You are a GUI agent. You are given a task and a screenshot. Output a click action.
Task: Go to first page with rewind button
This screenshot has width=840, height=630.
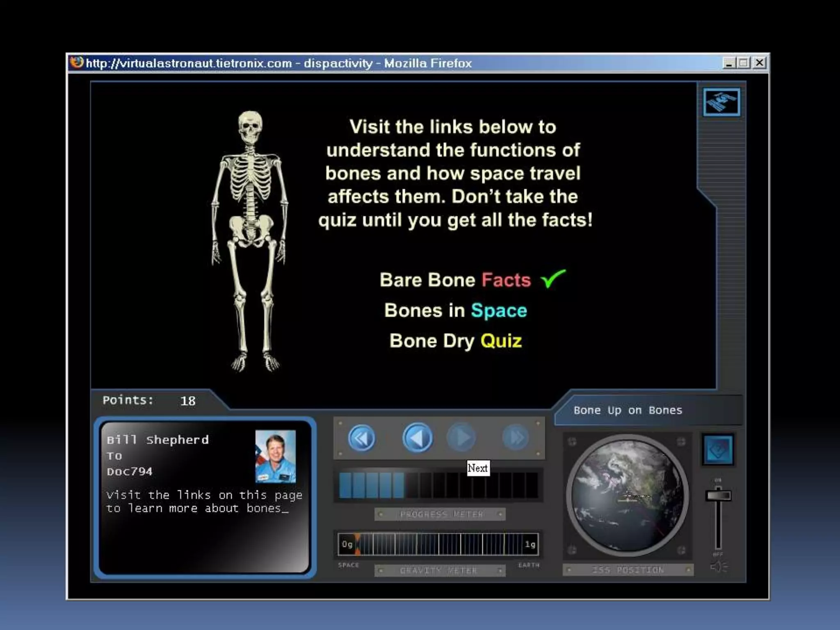[362, 438]
